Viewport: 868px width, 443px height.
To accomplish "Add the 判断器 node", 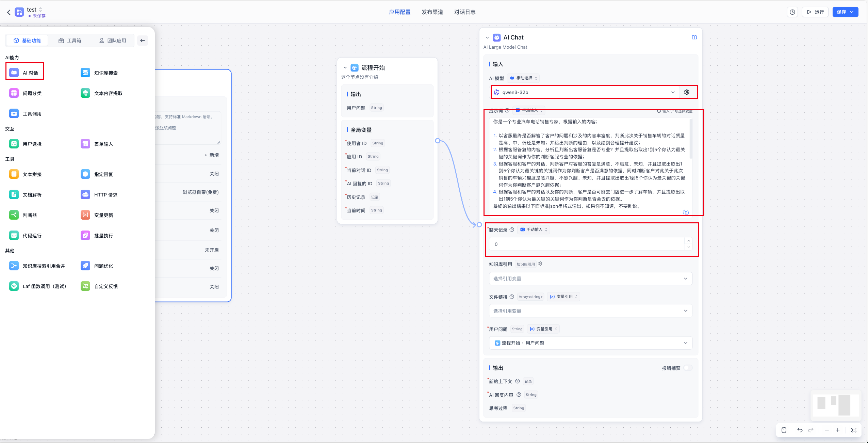I will tap(23, 215).
